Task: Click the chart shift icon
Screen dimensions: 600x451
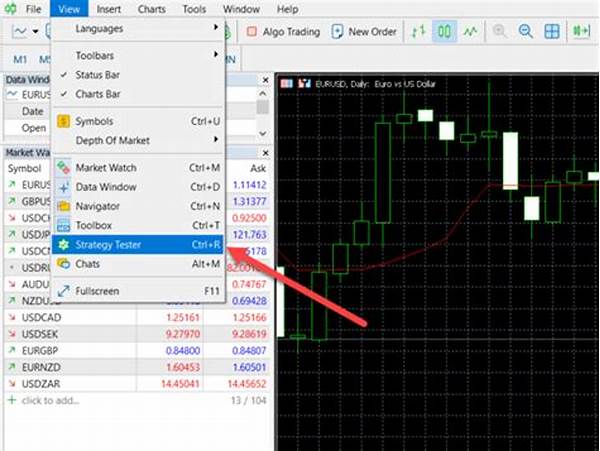Action: 581,31
